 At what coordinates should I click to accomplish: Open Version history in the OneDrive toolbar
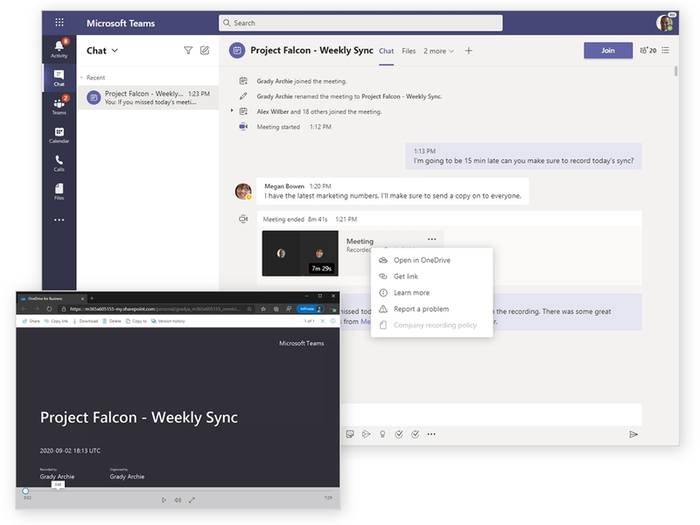[168, 321]
